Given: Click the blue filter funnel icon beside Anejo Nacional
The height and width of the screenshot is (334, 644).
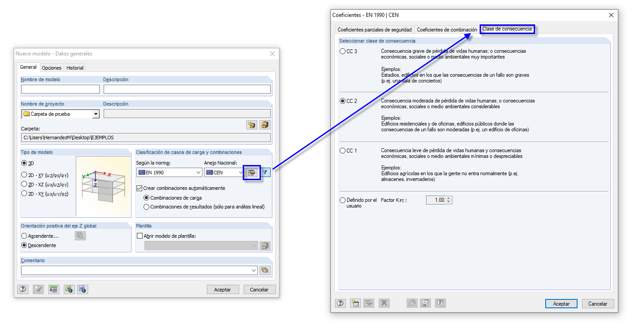Looking at the screenshot, I should (x=265, y=173).
